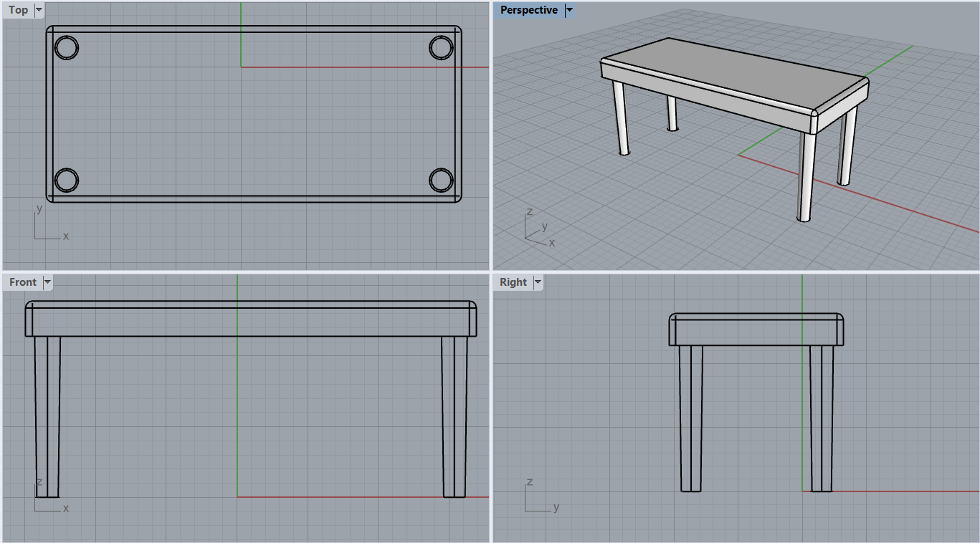Activate the Perspective viewport title label
This screenshot has height=543, width=980.
(528, 10)
